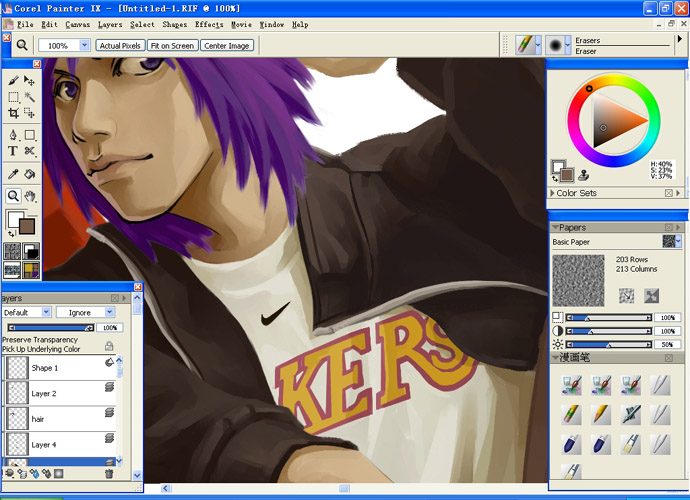690x500 pixels.
Task: Open the pattern selector in toolbox
Action: (x=12, y=270)
